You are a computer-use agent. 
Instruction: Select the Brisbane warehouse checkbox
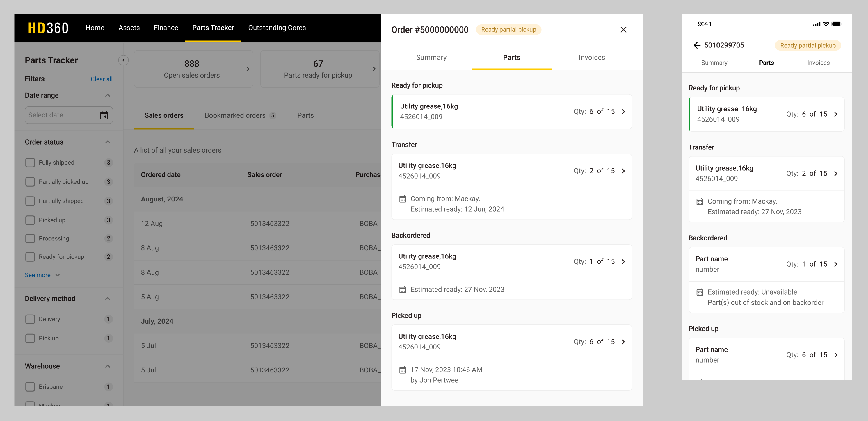point(30,387)
